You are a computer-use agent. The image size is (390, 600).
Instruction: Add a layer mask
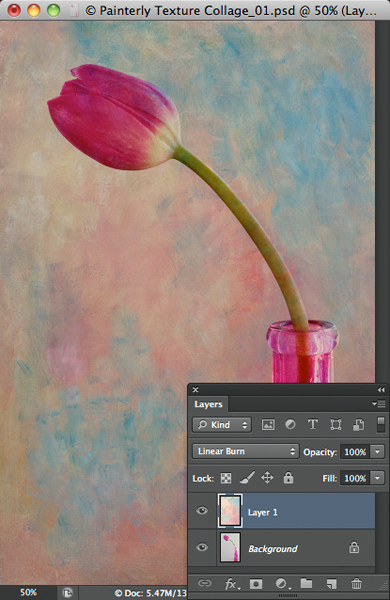pyautogui.click(x=256, y=584)
